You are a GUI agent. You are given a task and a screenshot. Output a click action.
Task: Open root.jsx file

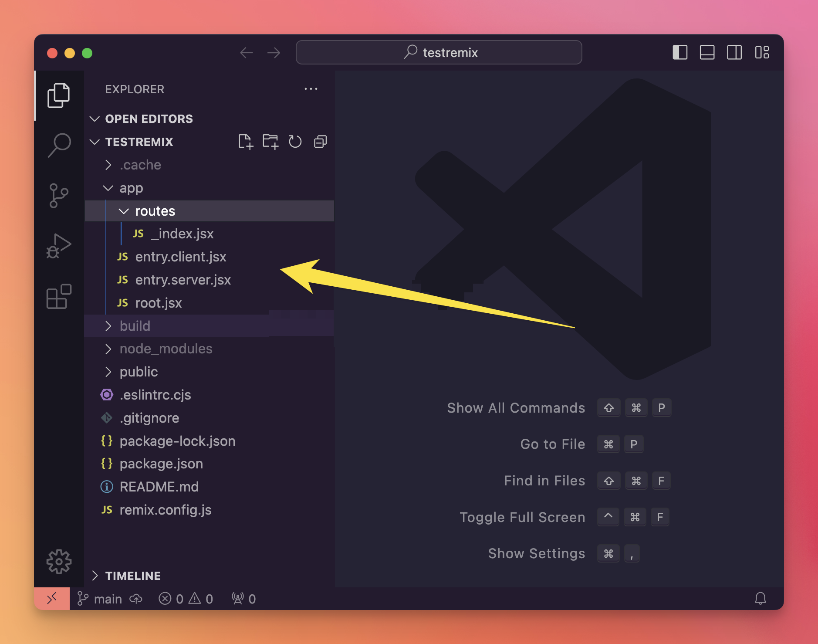point(159,303)
